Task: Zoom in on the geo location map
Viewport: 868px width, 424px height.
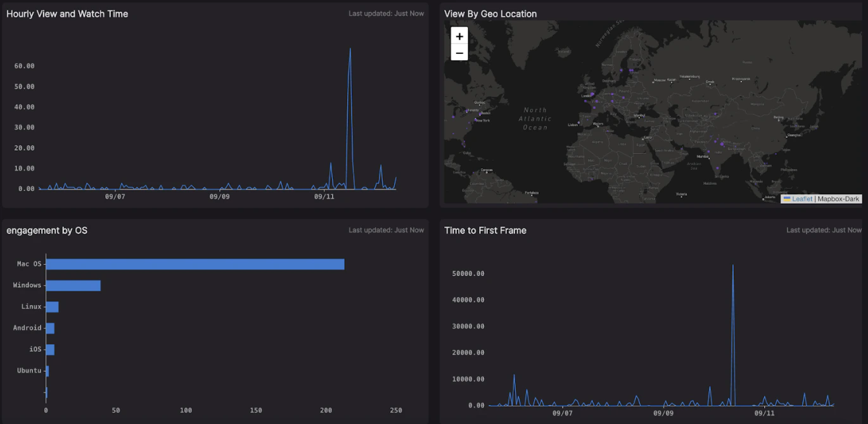Action: point(459,36)
